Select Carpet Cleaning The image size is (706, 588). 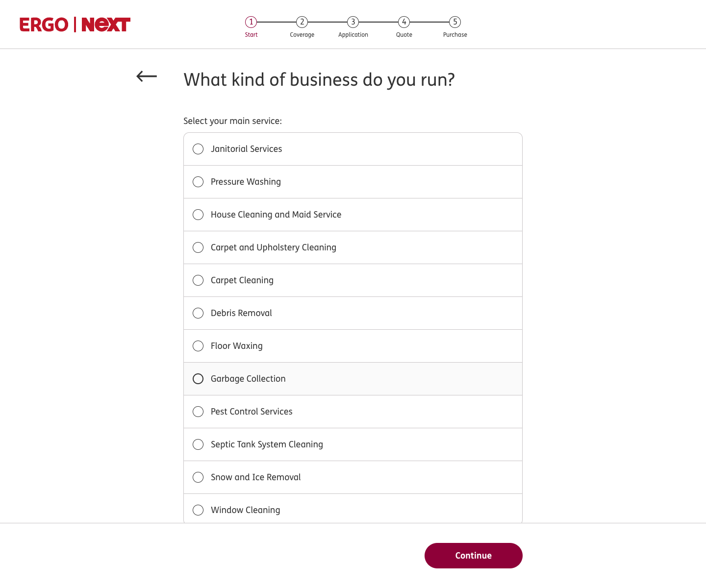point(198,280)
